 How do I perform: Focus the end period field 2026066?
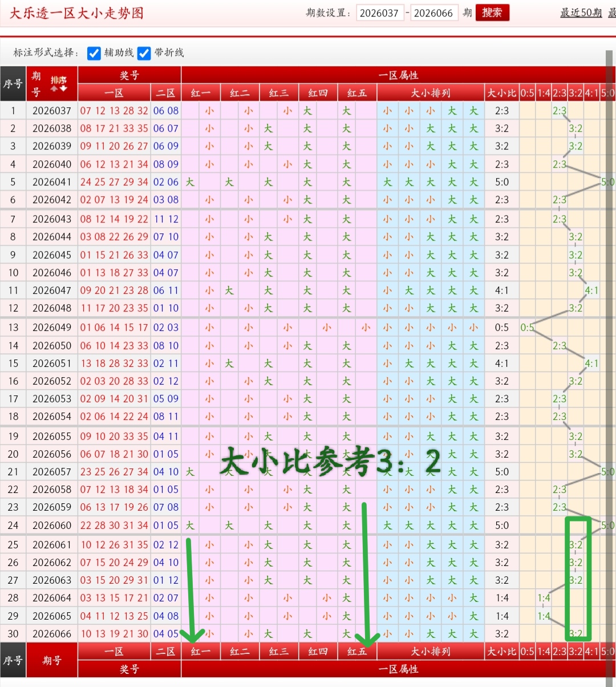(x=434, y=13)
